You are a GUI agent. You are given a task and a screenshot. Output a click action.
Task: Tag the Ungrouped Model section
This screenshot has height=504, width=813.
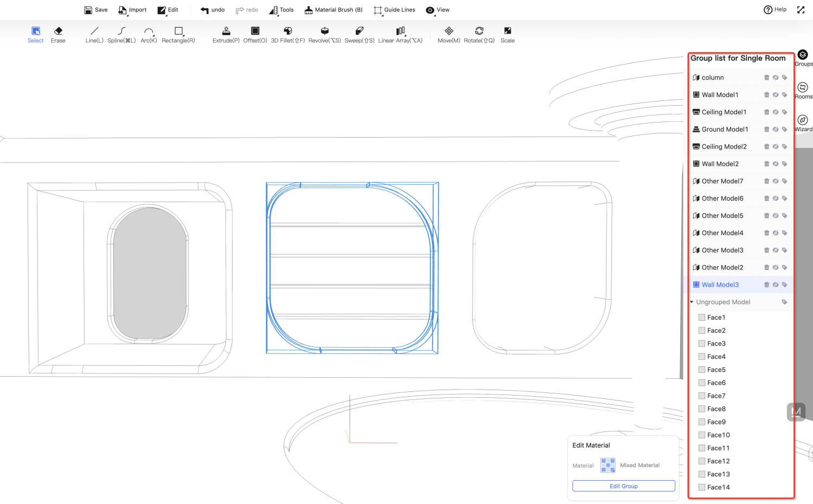click(784, 302)
